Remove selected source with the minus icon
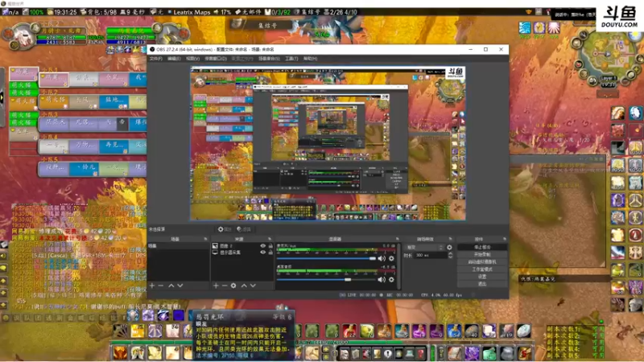The height and width of the screenshot is (362, 644). coord(225,286)
